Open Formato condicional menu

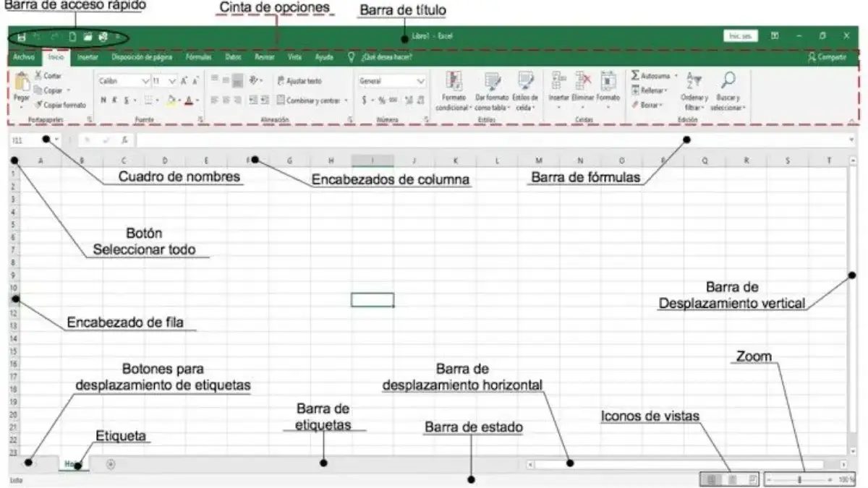click(x=454, y=90)
